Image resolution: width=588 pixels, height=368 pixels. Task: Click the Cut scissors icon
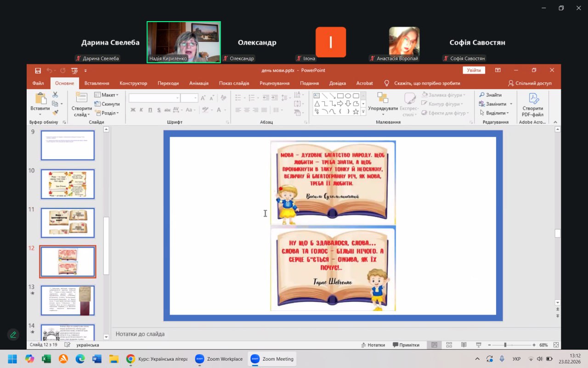[55, 95]
